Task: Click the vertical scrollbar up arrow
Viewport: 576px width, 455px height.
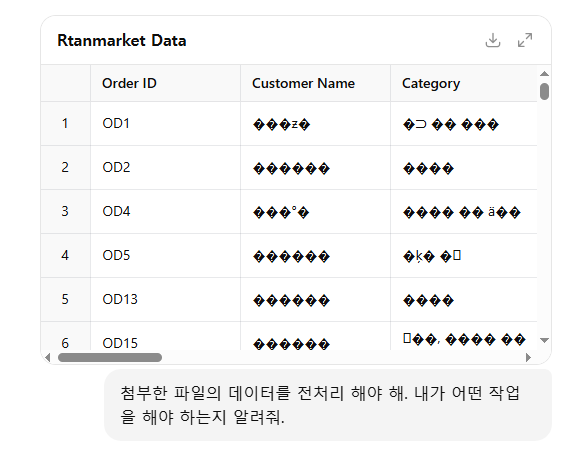Action: pyautogui.click(x=544, y=74)
